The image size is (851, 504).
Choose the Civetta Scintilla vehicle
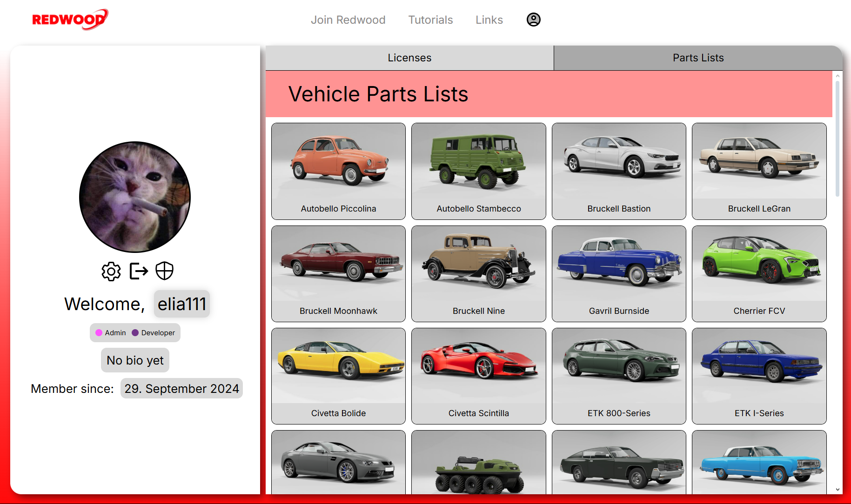478,376
